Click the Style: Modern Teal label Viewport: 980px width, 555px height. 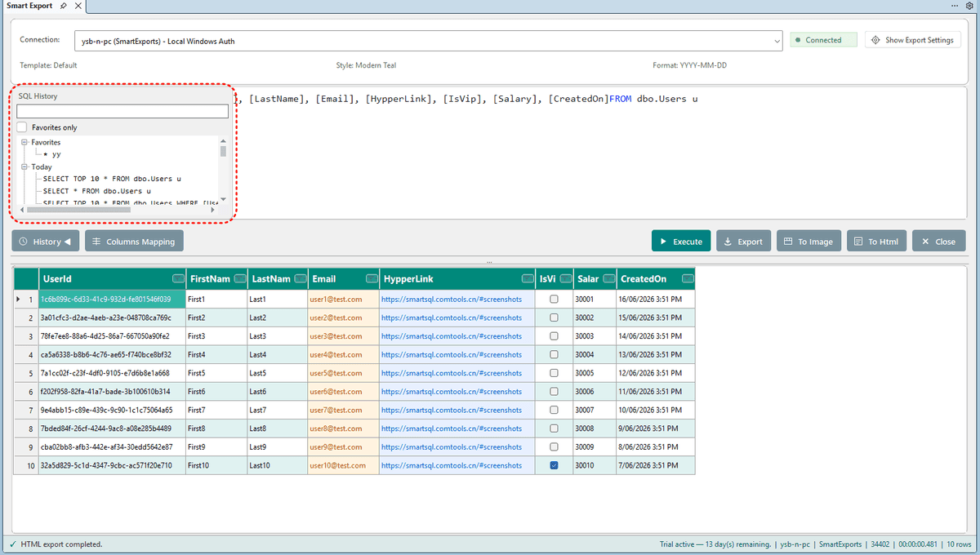366,65
